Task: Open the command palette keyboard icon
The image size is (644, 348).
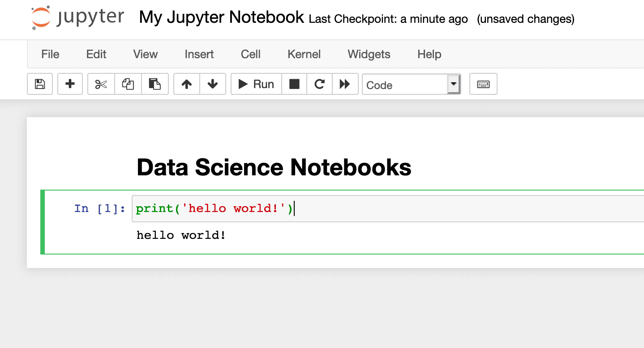Action: (483, 84)
